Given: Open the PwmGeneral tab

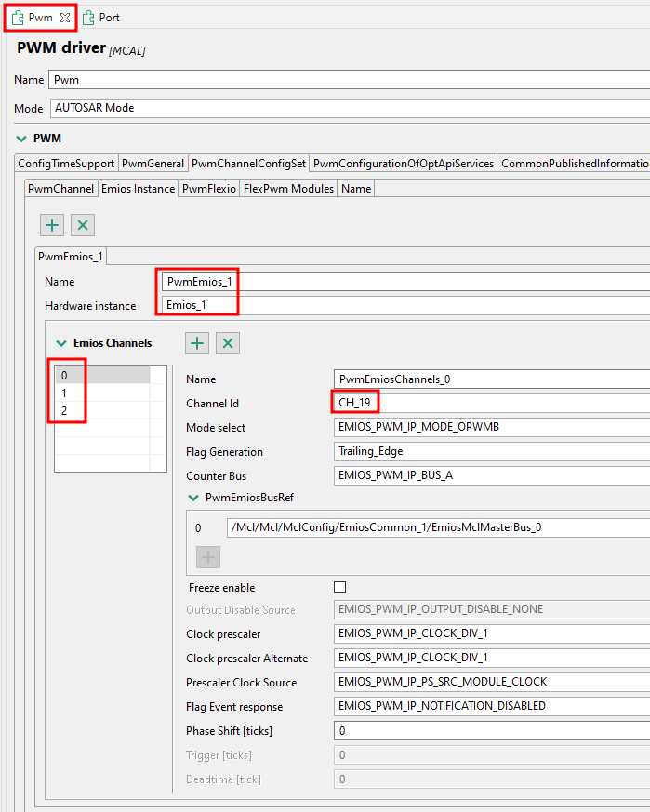Looking at the screenshot, I should click(153, 164).
